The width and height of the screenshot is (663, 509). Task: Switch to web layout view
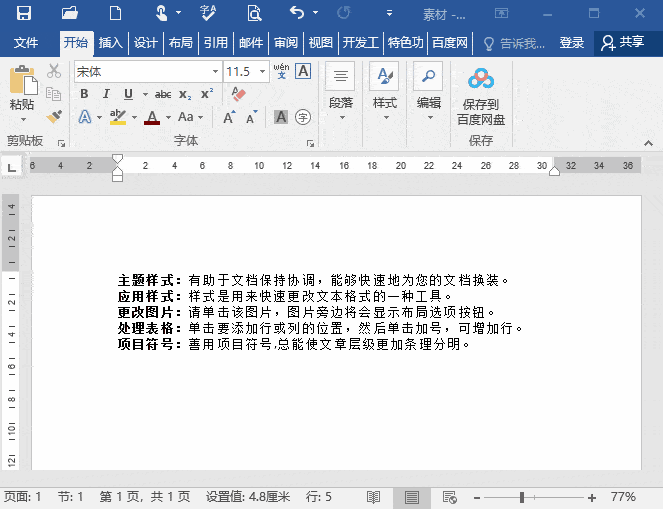point(449,497)
